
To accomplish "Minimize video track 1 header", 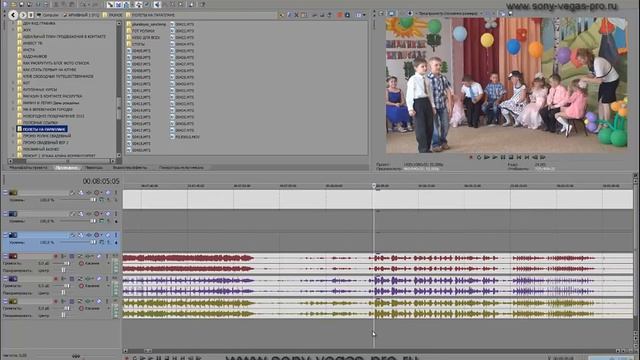I will pos(5,193).
